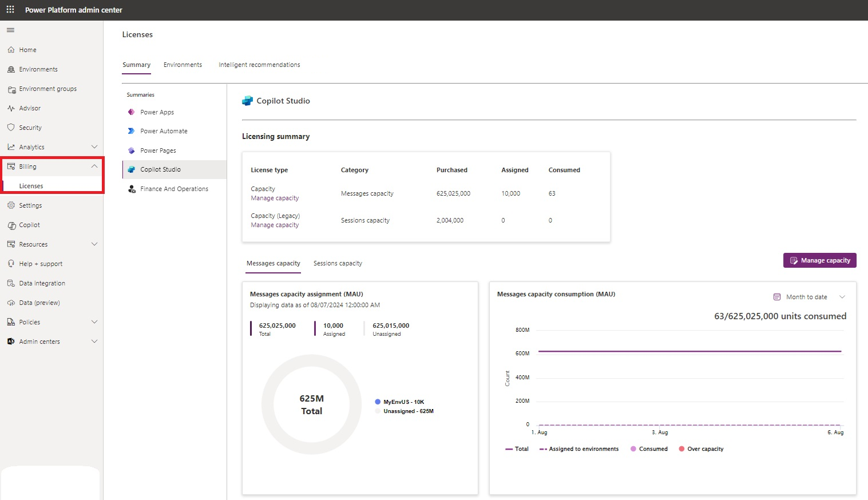Toggle the Consumed legend entry
Screen dimensions: 868x500
pos(649,449)
